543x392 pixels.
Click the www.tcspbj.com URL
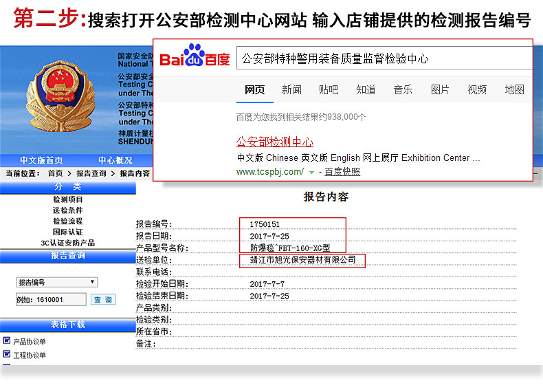[270, 172]
